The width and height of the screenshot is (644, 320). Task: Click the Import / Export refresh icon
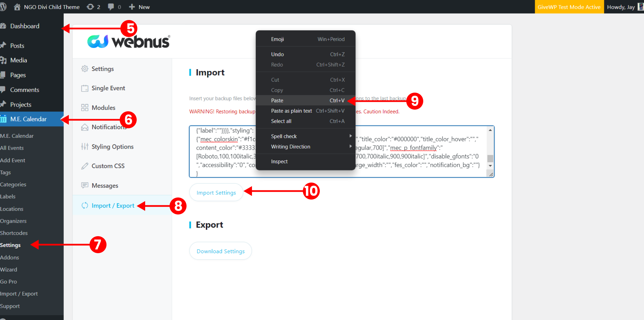tap(85, 206)
